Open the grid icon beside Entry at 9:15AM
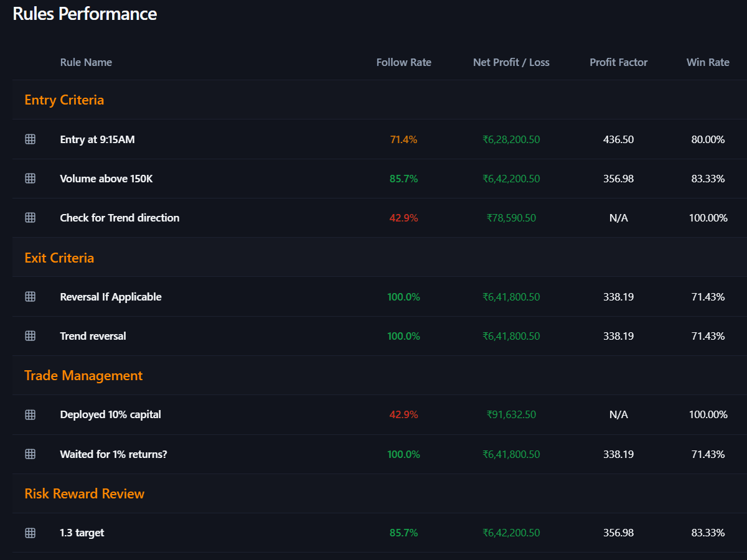Viewport: 747px width, 560px height. pos(30,139)
